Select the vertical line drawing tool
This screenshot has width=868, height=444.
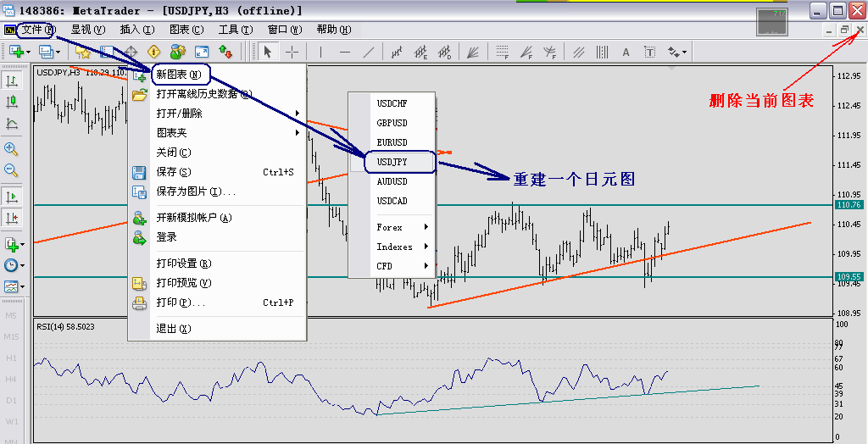[320, 52]
